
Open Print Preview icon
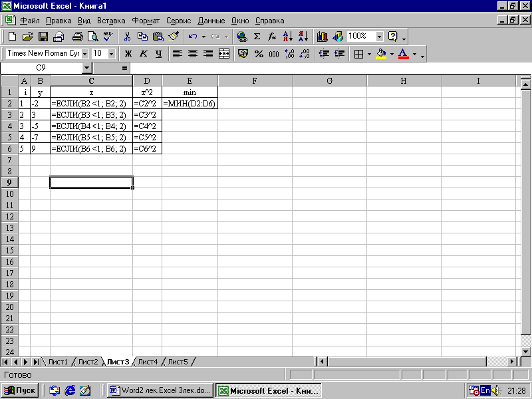click(x=92, y=37)
